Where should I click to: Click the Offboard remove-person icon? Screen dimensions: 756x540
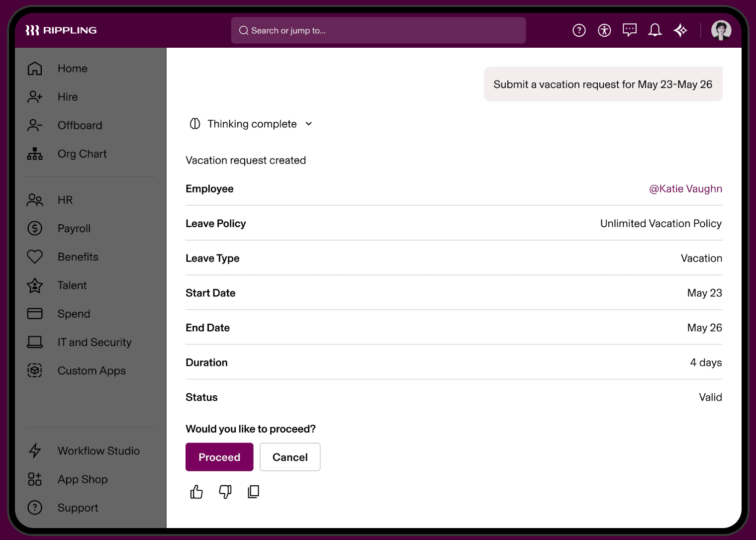click(35, 125)
